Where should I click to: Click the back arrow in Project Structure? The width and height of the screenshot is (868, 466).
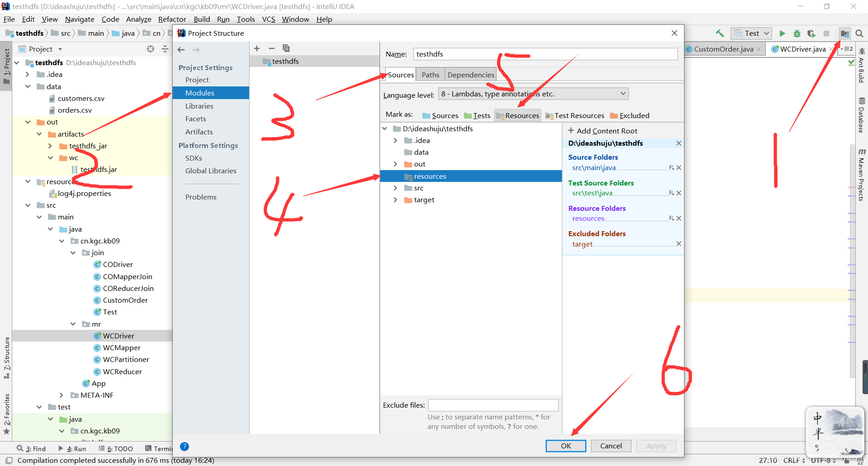click(181, 50)
